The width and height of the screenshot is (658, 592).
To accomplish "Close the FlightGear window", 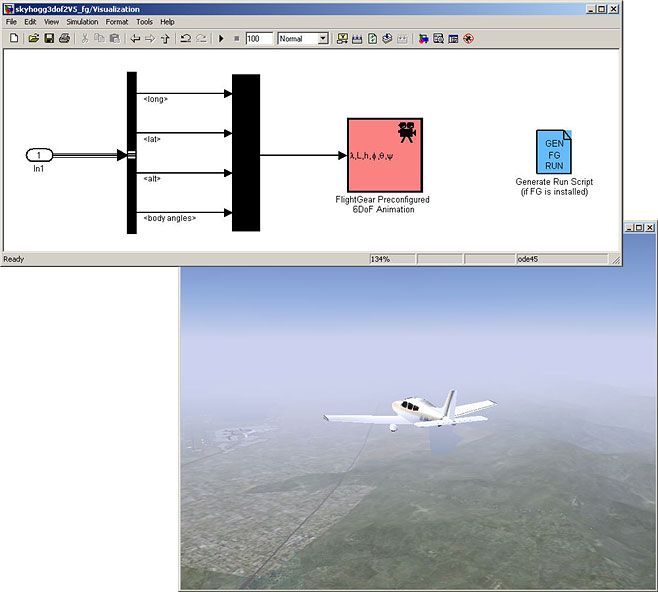I will tap(650, 227).
